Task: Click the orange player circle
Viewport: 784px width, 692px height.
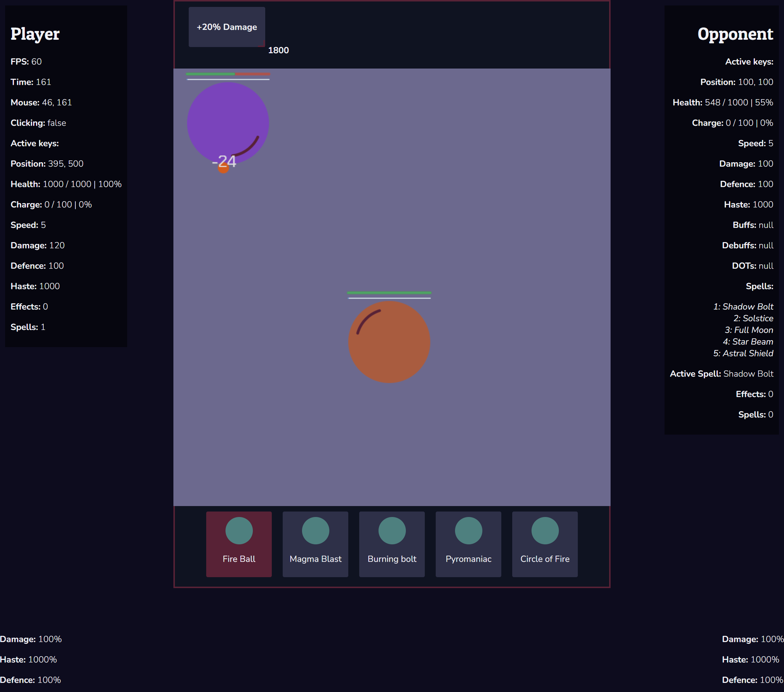Action: coord(389,342)
